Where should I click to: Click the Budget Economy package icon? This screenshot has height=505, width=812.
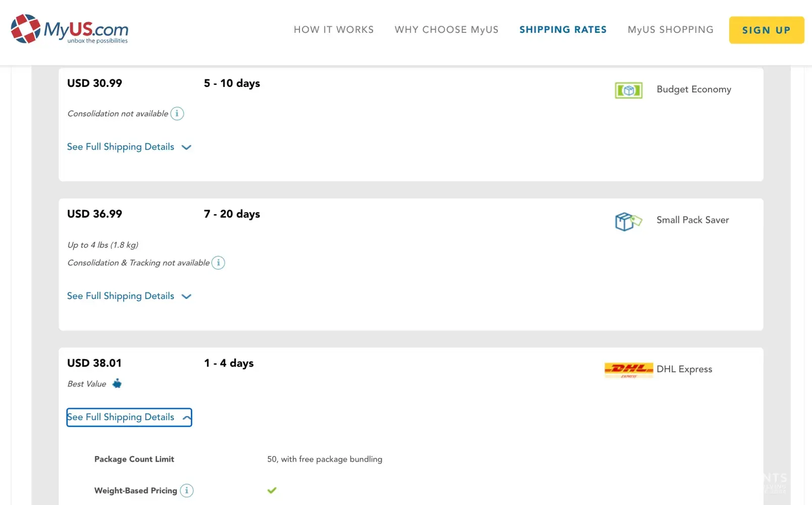pos(629,90)
